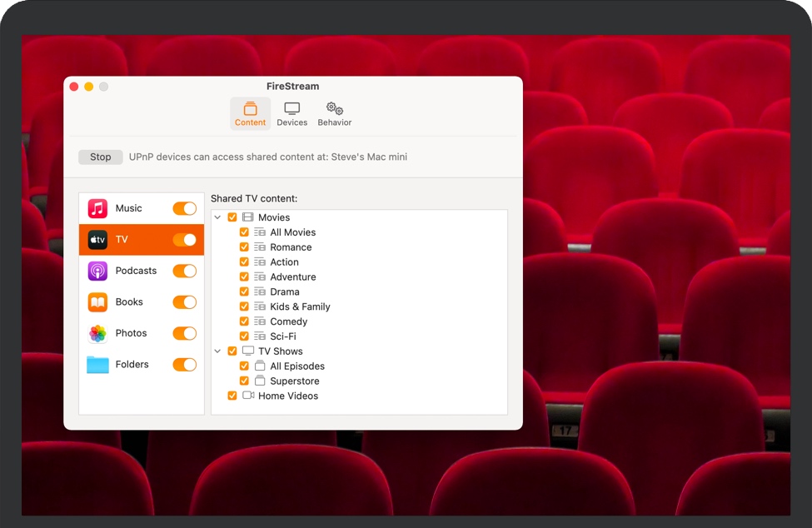The image size is (812, 528).
Task: Select the Music app icon in sidebar
Action: pyautogui.click(x=96, y=208)
